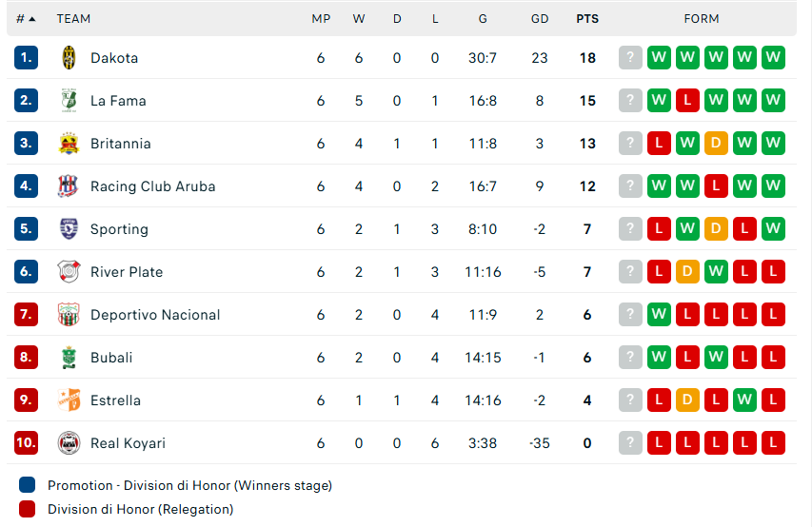Click the MP column header
Image resolution: width=812 pixels, height=527 pixels.
pos(321,18)
